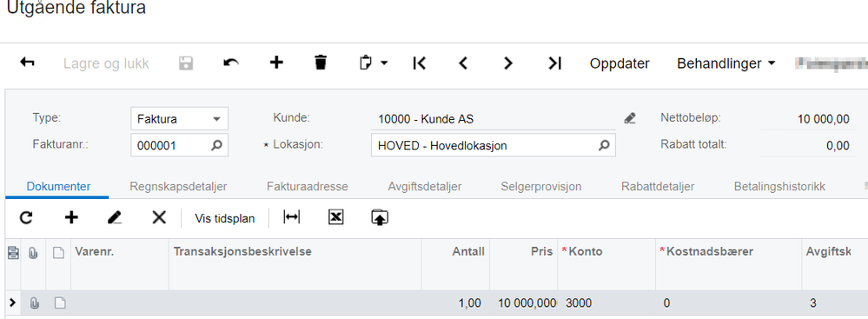Open the Type dropdown showing Faktura
868x319 pixels.
tap(179, 118)
